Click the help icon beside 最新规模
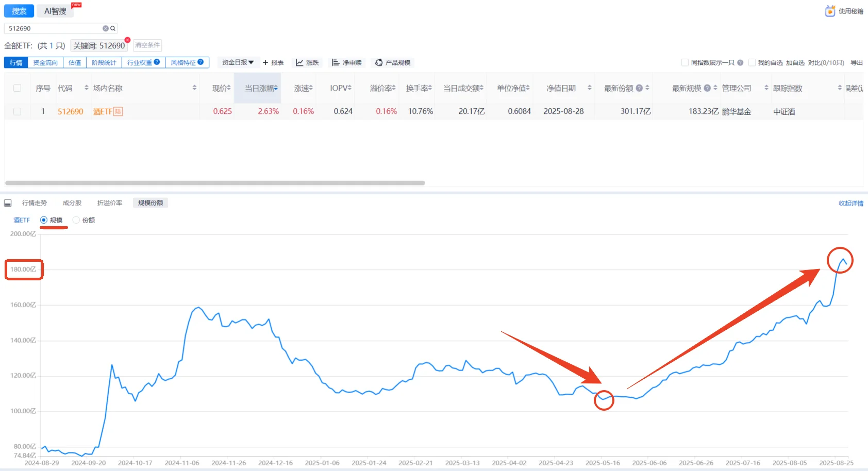The image size is (868, 471). coord(707,88)
